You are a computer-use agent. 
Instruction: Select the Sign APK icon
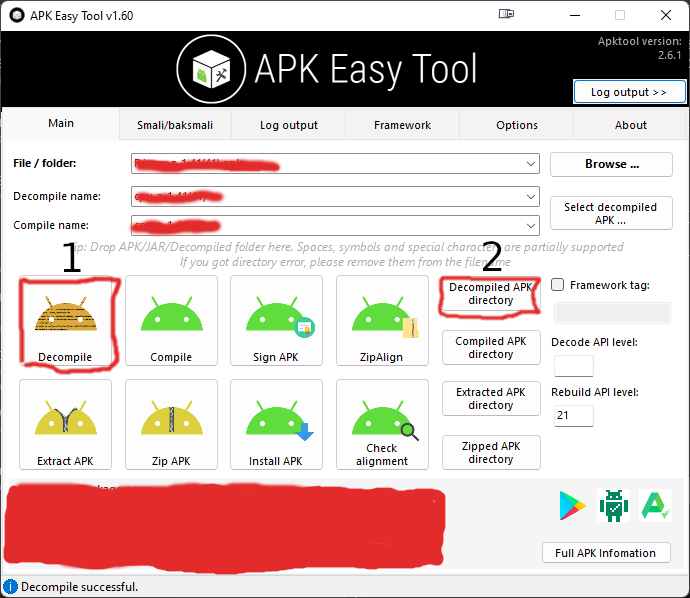[x=276, y=321]
